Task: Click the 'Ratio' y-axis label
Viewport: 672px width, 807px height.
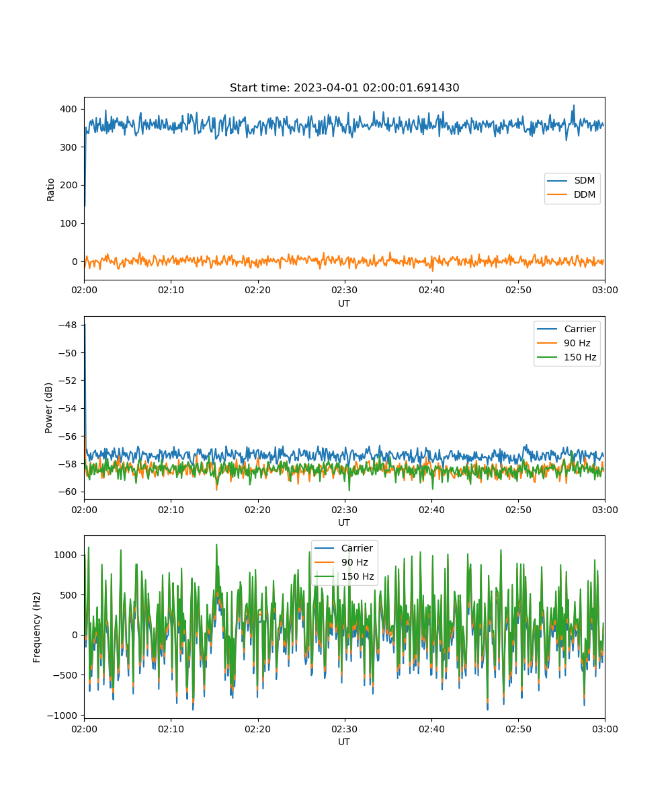Action: click(x=50, y=189)
